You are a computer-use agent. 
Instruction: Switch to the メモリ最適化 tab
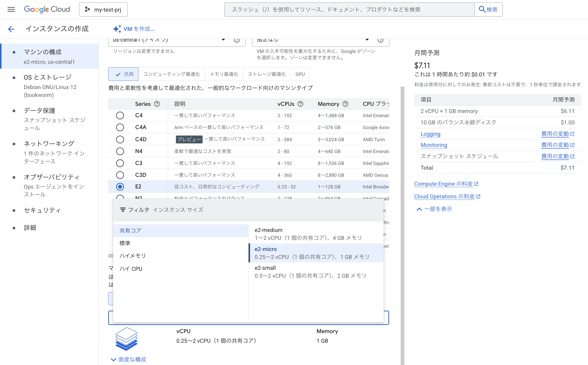tap(224, 74)
